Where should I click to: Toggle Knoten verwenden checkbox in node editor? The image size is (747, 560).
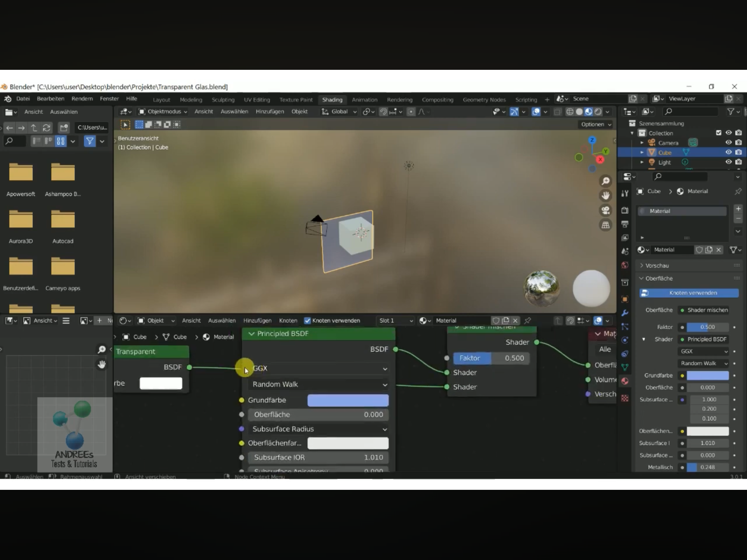[307, 320]
